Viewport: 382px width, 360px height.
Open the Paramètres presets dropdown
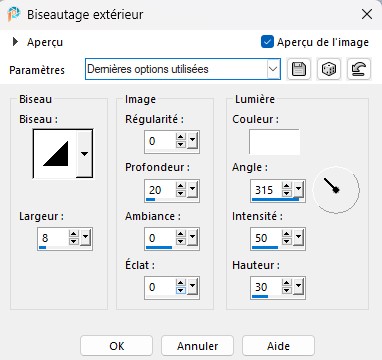[273, 69]
